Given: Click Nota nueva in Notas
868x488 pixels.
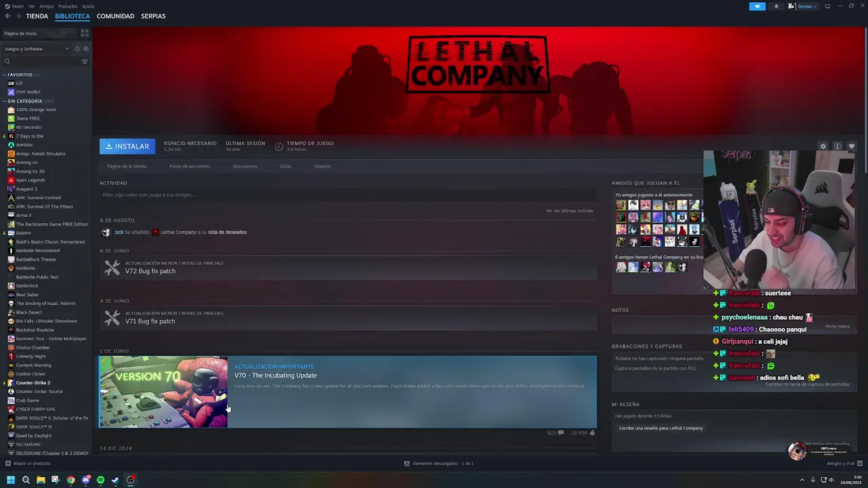Looking at the screenshot, I should point(837,326).
